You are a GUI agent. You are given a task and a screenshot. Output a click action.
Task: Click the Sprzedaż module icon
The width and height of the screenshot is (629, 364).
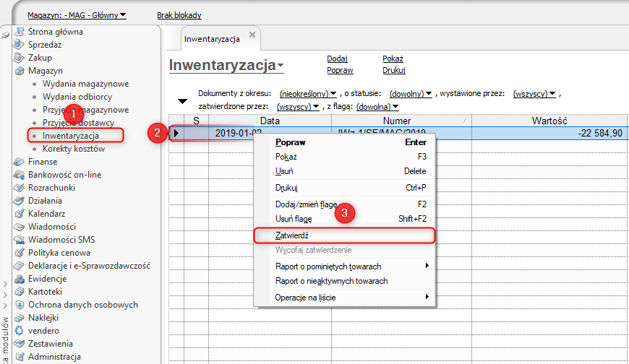[20, 45]
